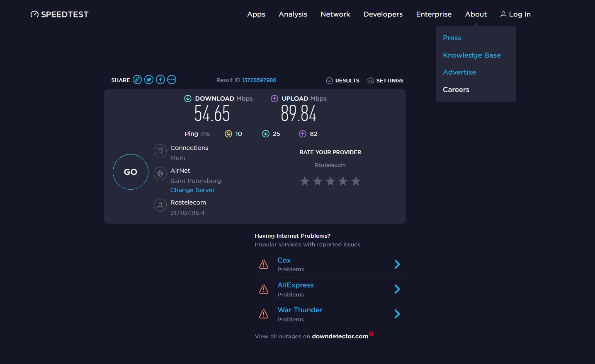Start the test with GO button
The image size is (595, 364).
131,172
